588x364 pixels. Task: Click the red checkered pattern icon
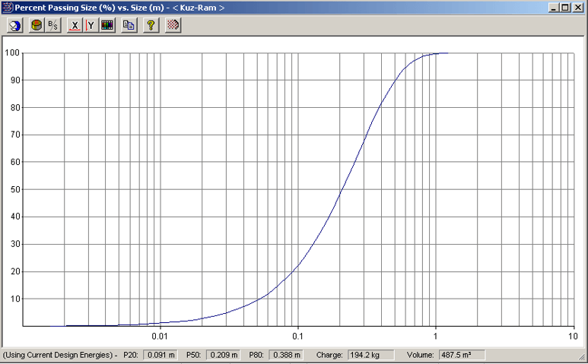tap(173, 25)
